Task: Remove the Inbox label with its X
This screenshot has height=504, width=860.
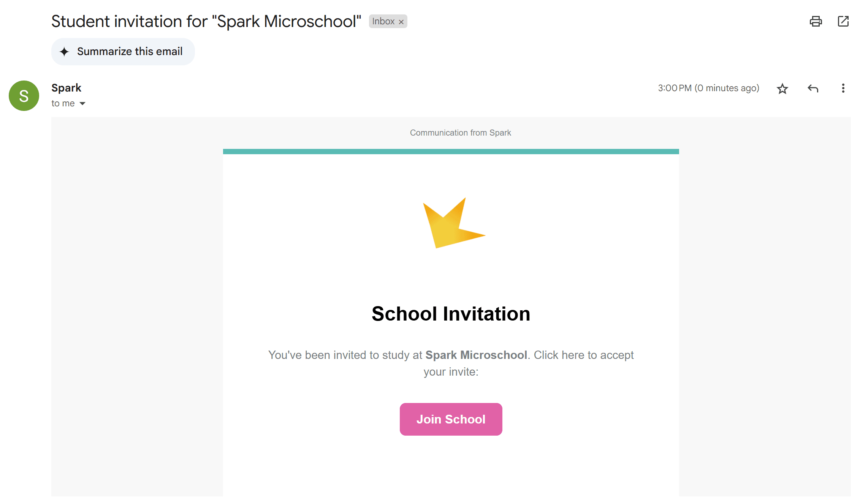Action: 401,22
